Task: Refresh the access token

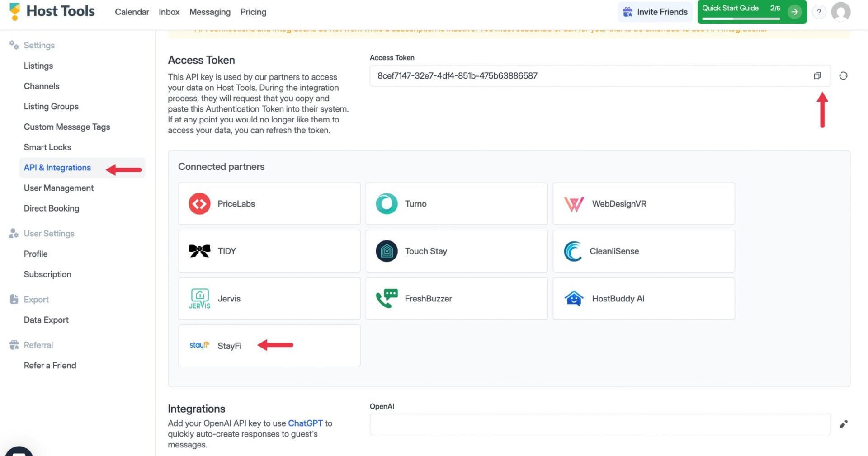Action: (x=843, y=76)
